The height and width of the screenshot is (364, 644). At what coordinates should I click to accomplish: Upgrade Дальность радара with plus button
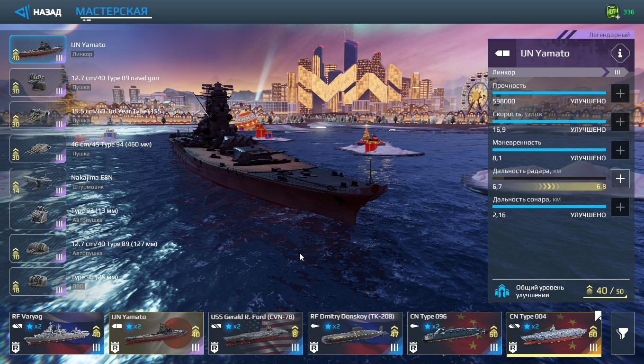[620, 179]
